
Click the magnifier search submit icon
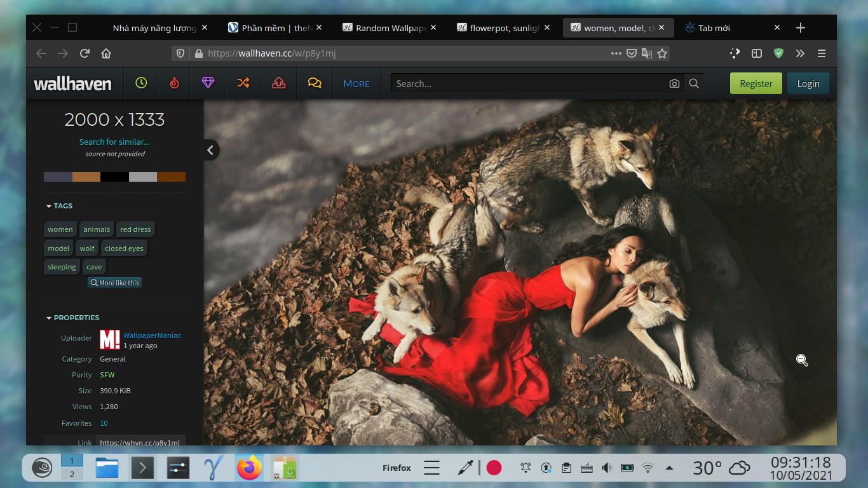click(694, 83)
